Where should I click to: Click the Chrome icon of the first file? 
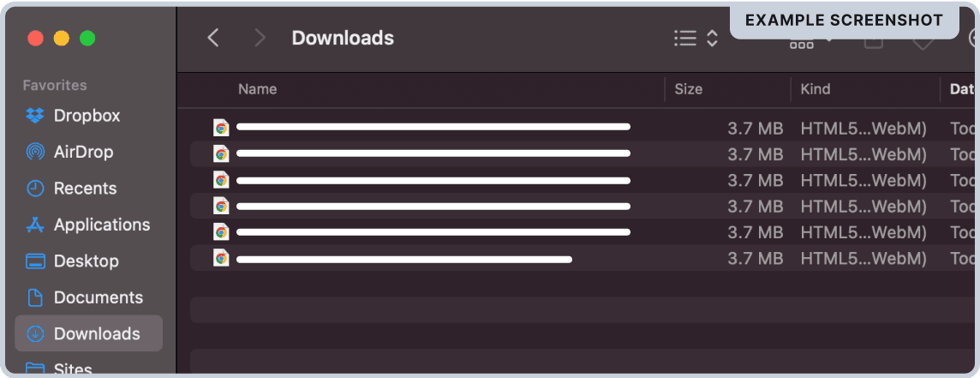(221, 128)
